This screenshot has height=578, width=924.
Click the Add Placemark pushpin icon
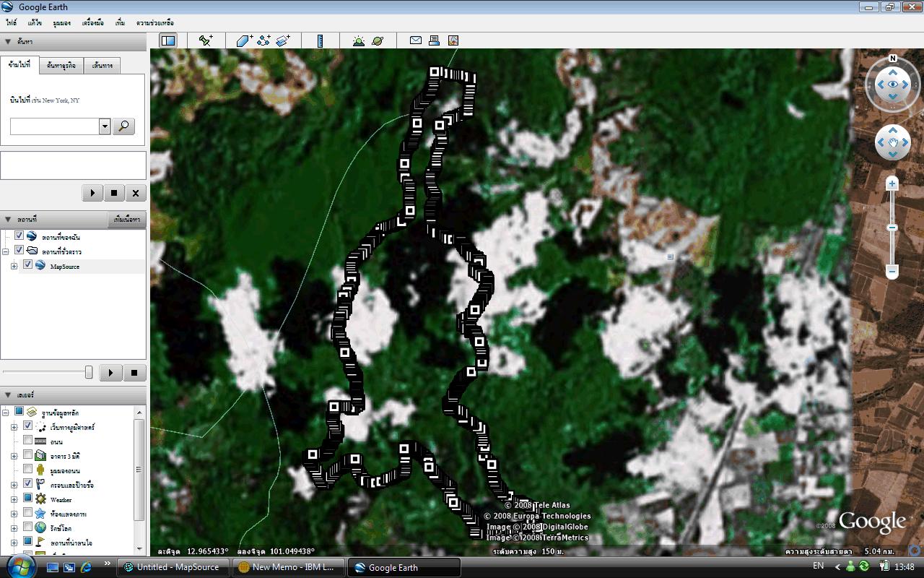[x=206, y=41]
